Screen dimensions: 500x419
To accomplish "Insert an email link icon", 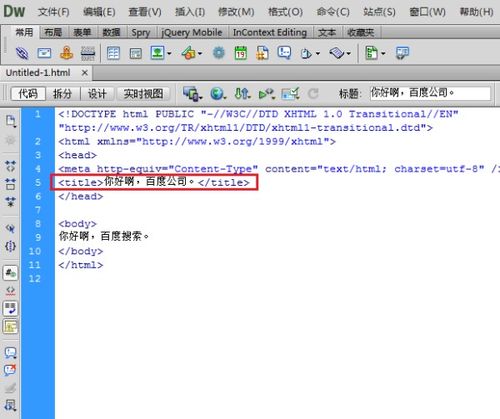I will [44, 53].
